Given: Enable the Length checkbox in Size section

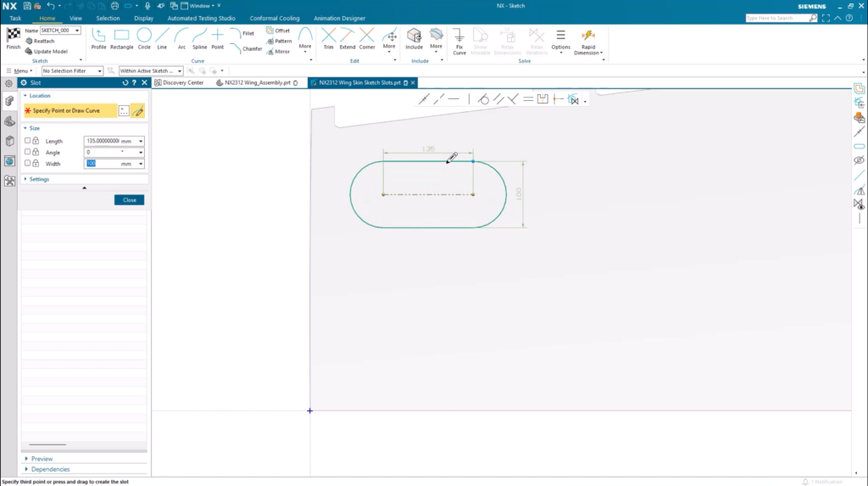Looking at the screenshot, I should pyautogui.click(x=28, y=141).
